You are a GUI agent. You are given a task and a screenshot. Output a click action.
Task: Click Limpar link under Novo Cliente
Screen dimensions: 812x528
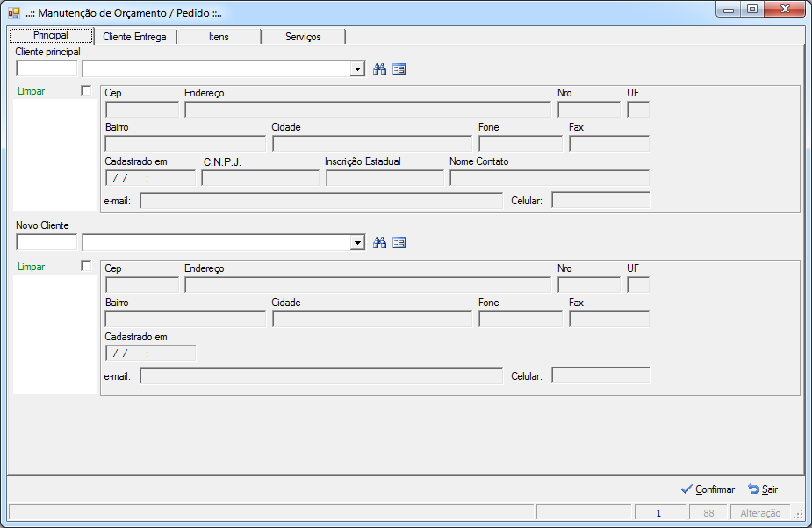pyautogui.click(x=31, y=267)
